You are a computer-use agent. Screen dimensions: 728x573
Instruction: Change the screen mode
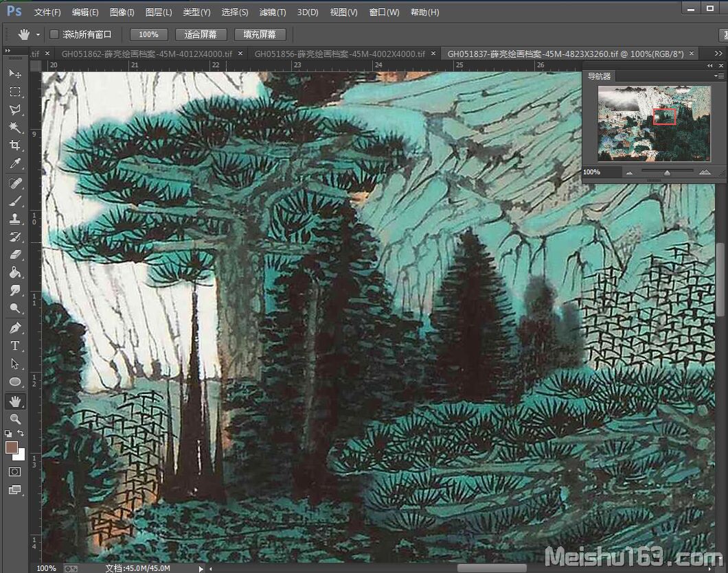(15, 489)
